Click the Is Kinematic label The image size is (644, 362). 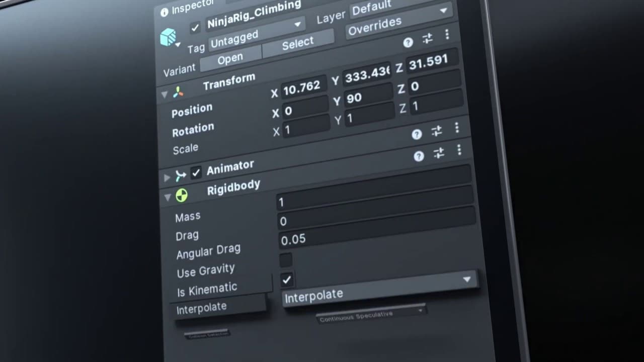pos(207,289)
